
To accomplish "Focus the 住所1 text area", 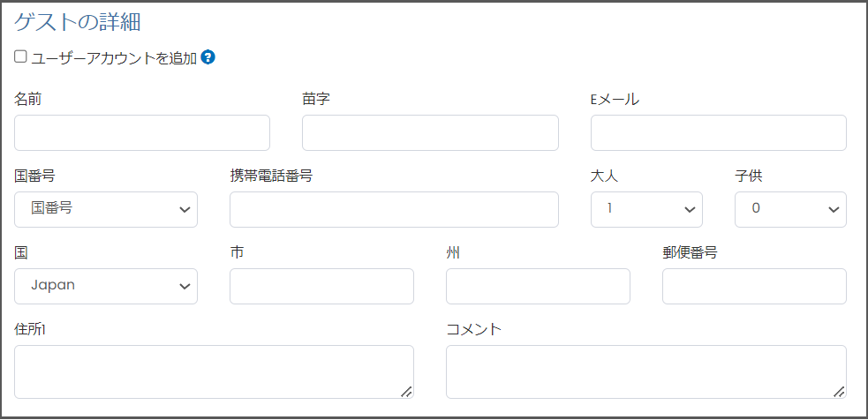I will (214, 371).
